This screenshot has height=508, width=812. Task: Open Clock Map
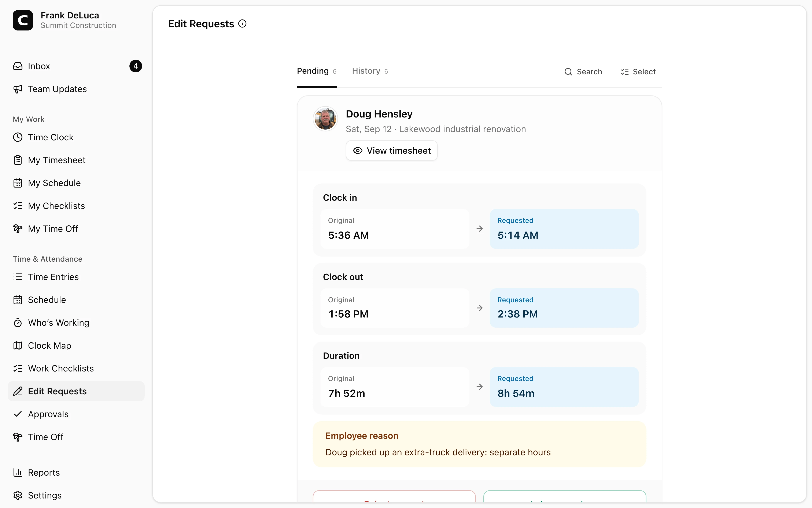pyautogui.click(x=76, y=346)
